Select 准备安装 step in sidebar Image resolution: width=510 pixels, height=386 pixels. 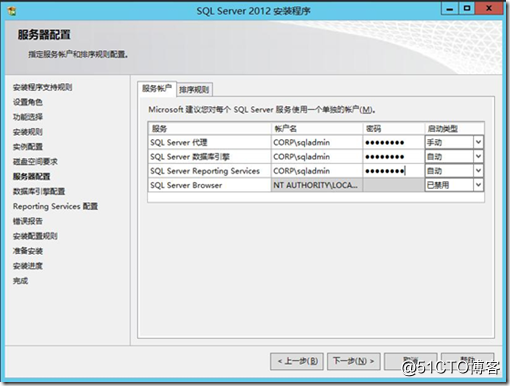pos(28,251)
